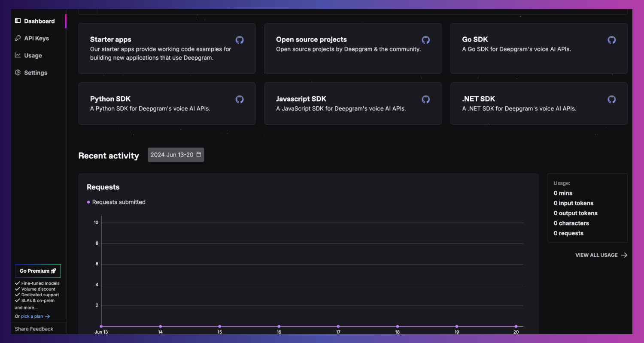Image resolution: width=644 pixels, height=343 pixels.
Task: Open Usage via the chart icon
Action: point(18,55)
